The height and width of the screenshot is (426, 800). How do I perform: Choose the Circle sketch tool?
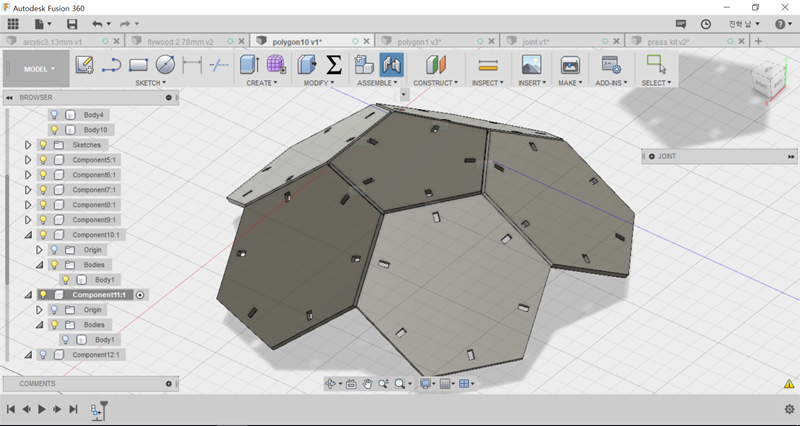tap(166, 65)
